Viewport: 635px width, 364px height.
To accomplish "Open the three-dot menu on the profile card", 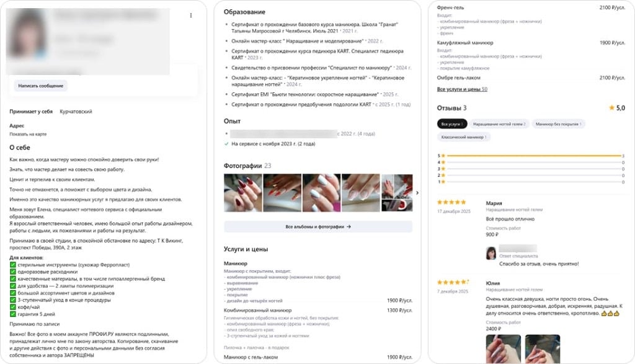I will tap(190, 14).
